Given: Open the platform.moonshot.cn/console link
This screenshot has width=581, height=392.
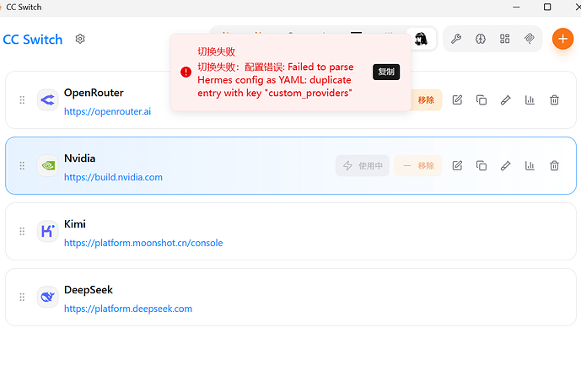Looking at the screenshot, I should pos(143,243).
